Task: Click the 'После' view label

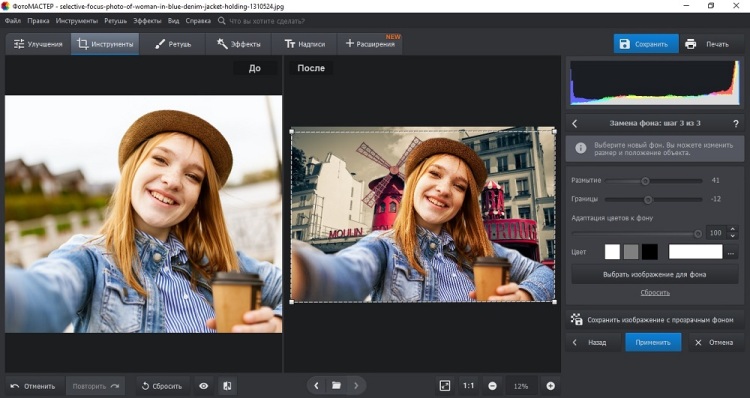Action: pos(311,68)
